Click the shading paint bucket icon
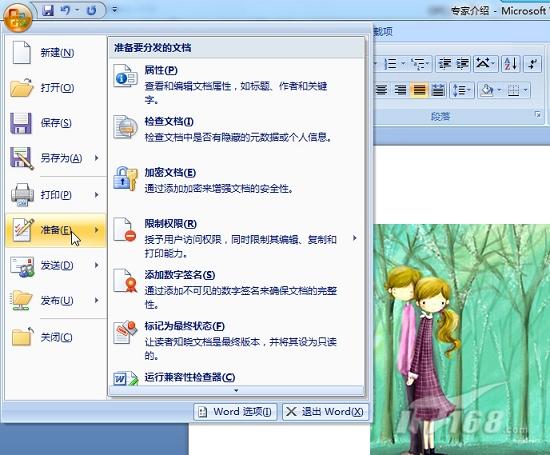 (487, 90)
